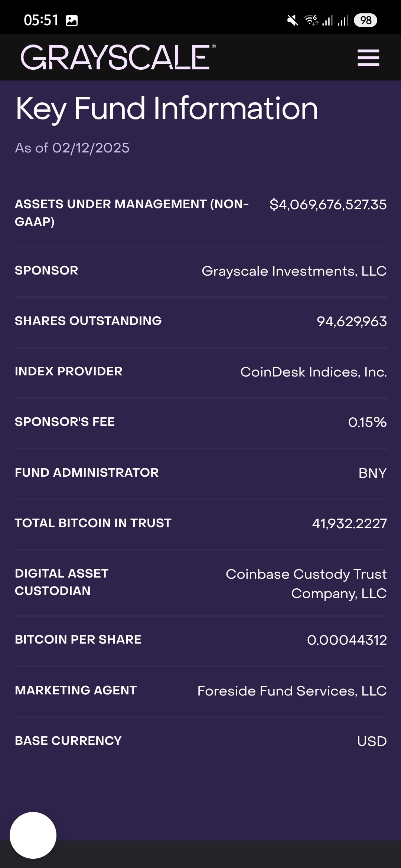Open the hamburger menu
This screenshot has height=868, width=401.
click(x=368, y=58)
